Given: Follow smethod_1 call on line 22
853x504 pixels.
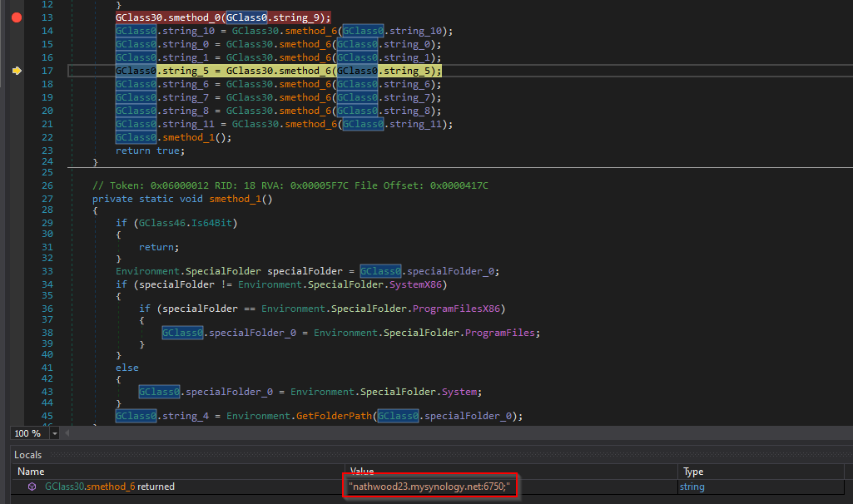Looking at the screenshot, I should pyautogui.click(x=188, y=137).
